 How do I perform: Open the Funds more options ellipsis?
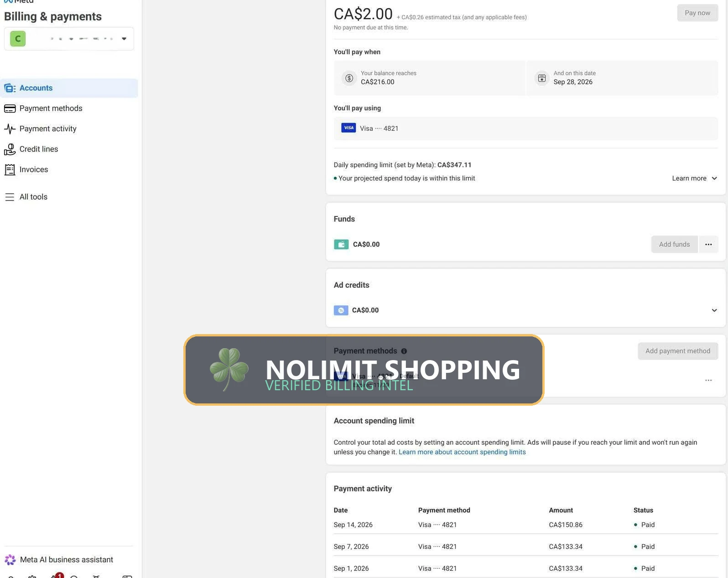point(708,244)
